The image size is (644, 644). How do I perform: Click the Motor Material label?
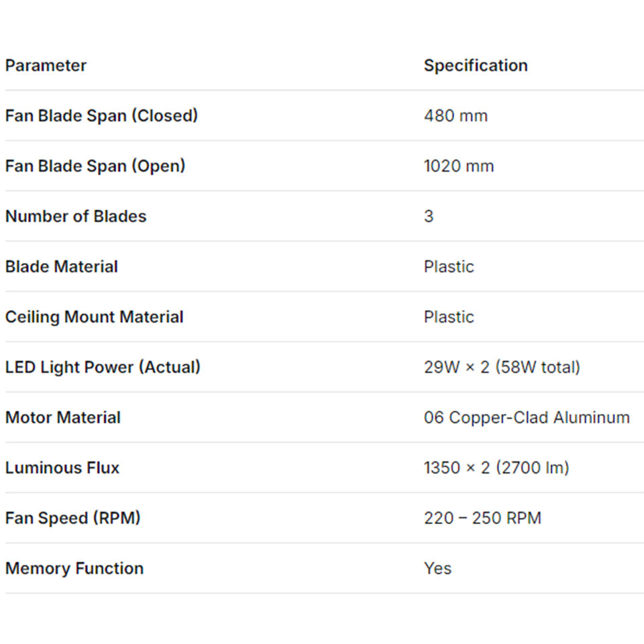(63, 417)
